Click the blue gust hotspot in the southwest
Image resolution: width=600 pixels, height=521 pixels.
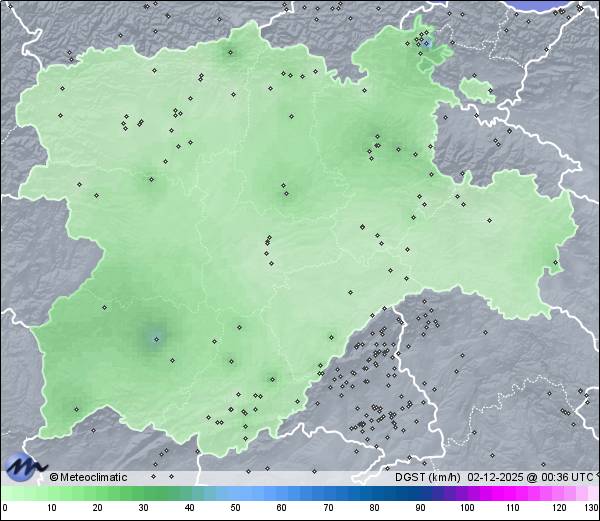point(155,338)
